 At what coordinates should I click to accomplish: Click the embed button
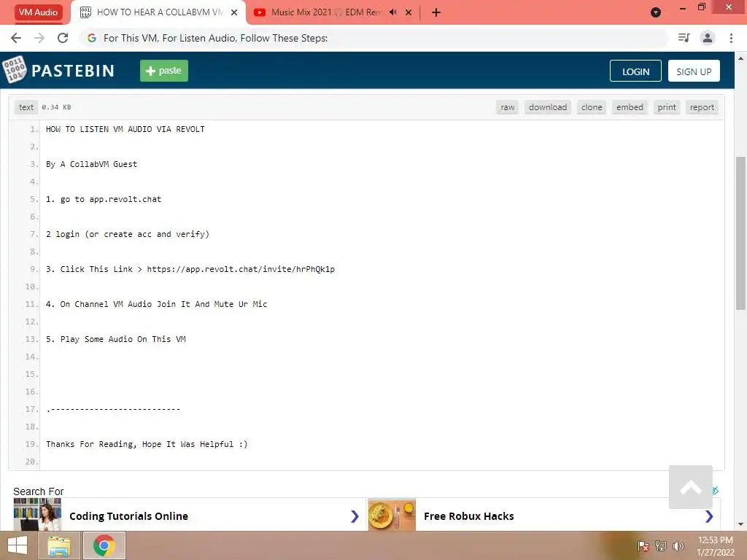[630, 107]
